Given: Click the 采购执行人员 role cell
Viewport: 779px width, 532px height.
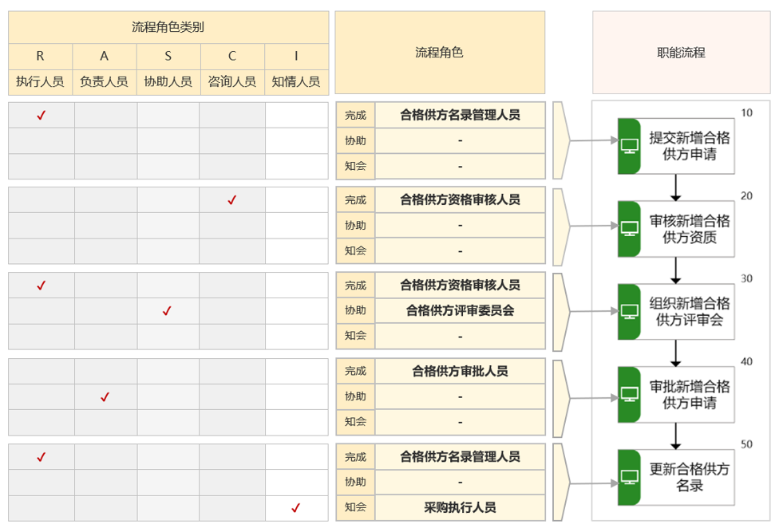Looking at the screenshot, I should 460,508.
